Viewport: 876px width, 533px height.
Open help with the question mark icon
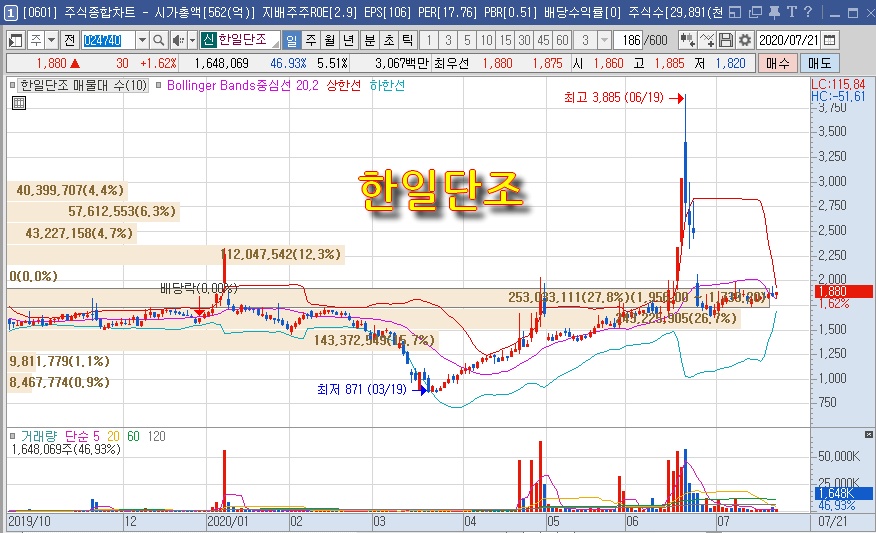[x=808, y=12]
